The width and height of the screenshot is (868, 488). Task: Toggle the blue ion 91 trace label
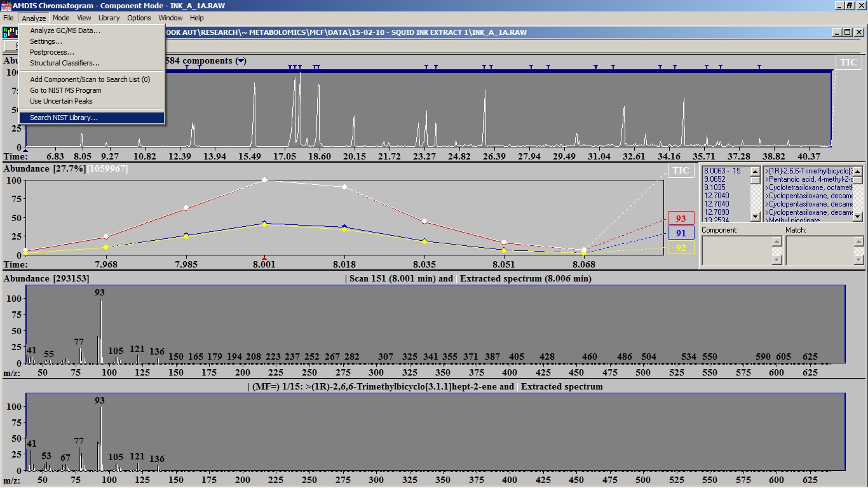click(x=681, y=233)
